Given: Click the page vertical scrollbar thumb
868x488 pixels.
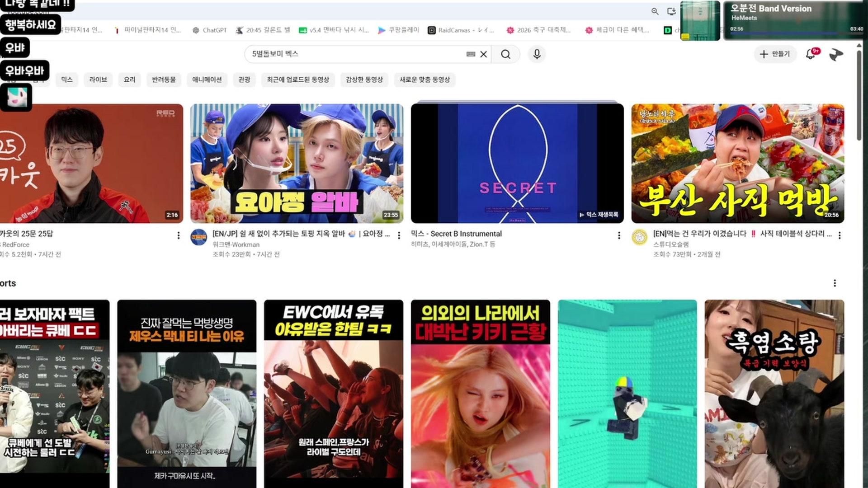Looking at the screenshot, I should pyautogui.click(x=859, y=95).
